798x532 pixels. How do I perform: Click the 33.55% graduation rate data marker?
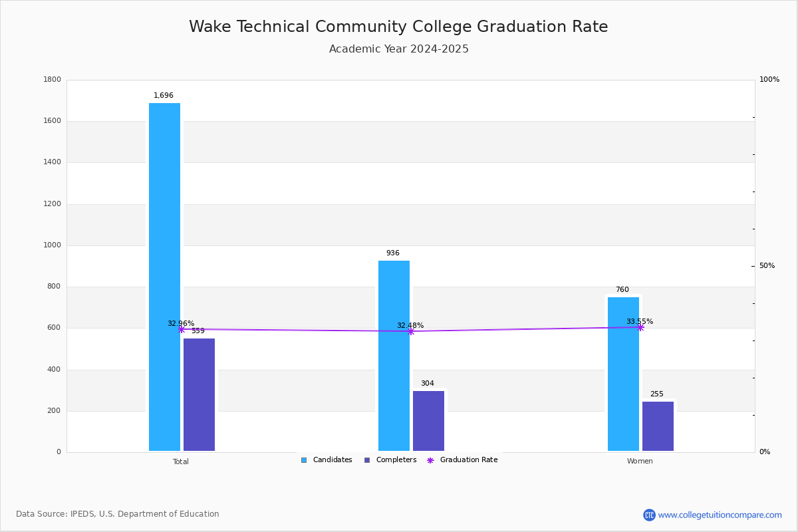(x=640, y=327)
